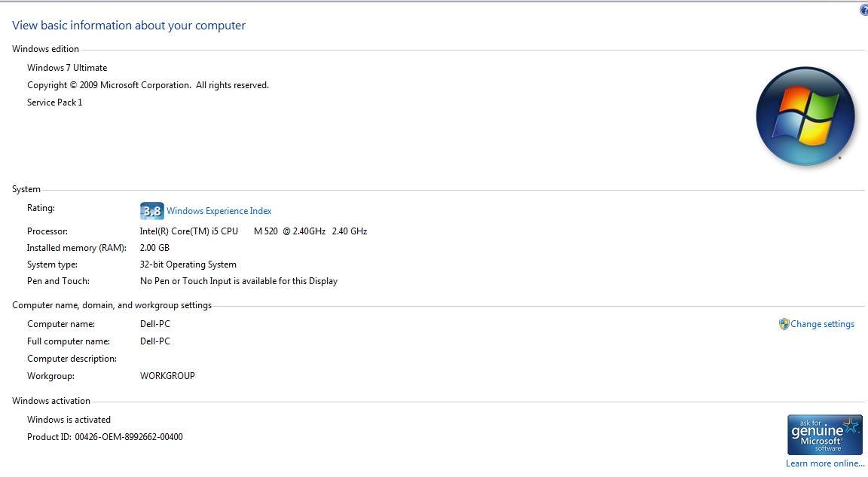Click the WORKGROUP workgroup value
Viewport: 868px width, 477px height.
[x=167, y=376]
